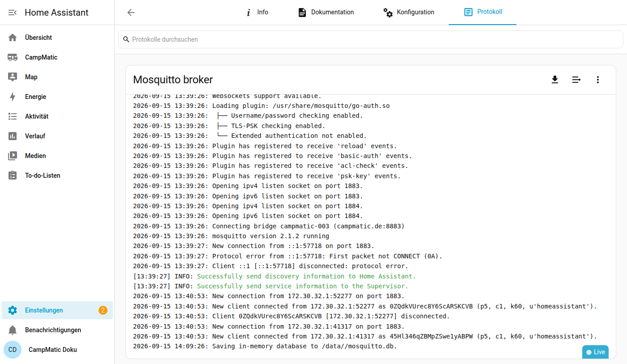Open Einstellungen in the sidebar
Image resolution: width=627 pixels, height=364 pixels.
point(57,310)
